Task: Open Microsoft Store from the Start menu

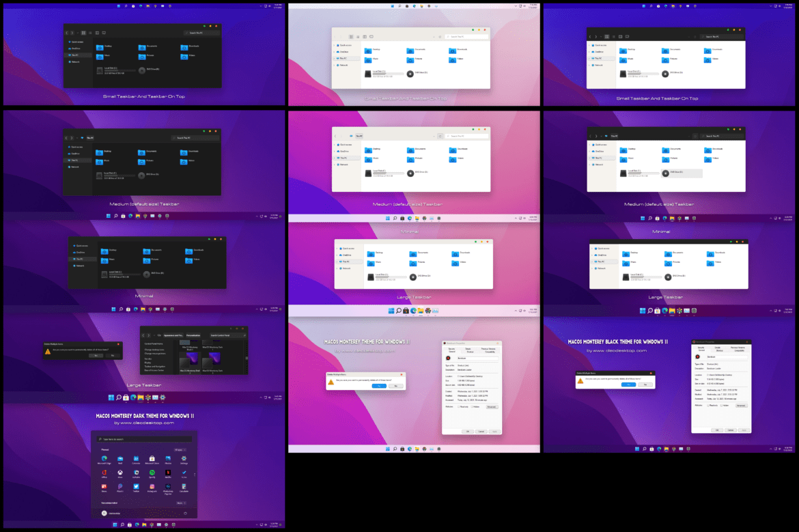Action: [151, 459]
